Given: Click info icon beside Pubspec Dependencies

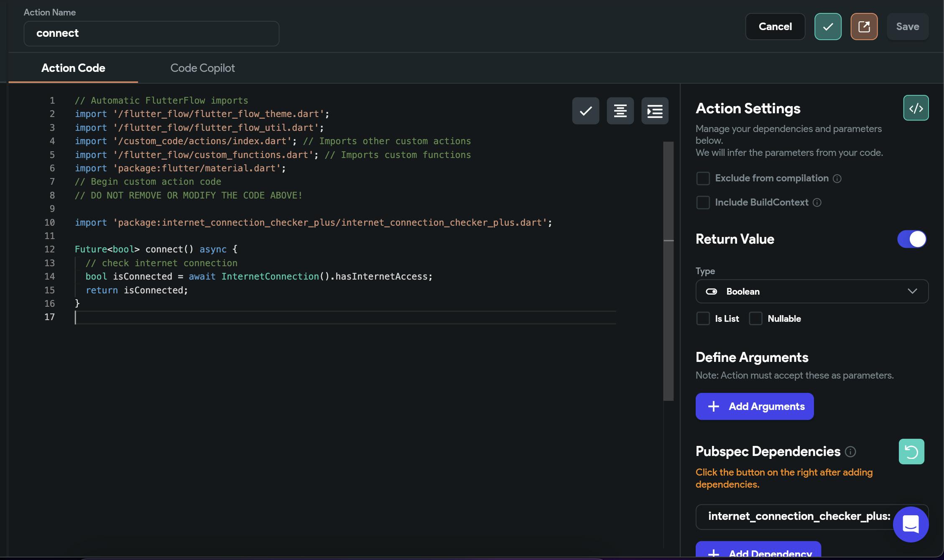Looking at the screenshot, I should click(x=850, y=452).
